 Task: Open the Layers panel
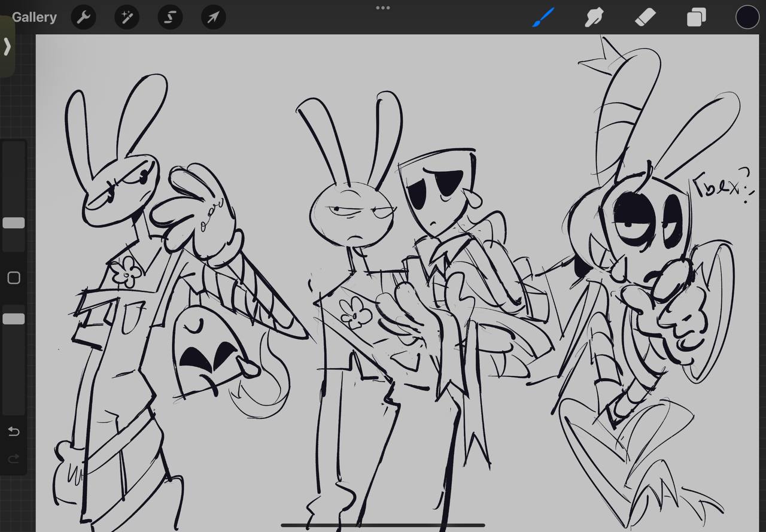tap(696, 17)
